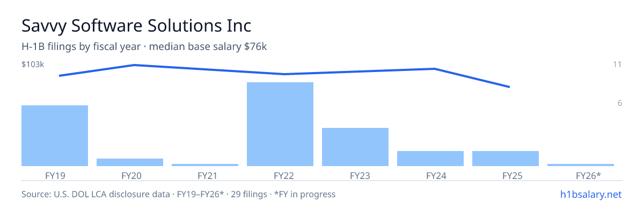Select the FY19 filings bar
This screenshot has width=644, height=215.
point(55,135)
